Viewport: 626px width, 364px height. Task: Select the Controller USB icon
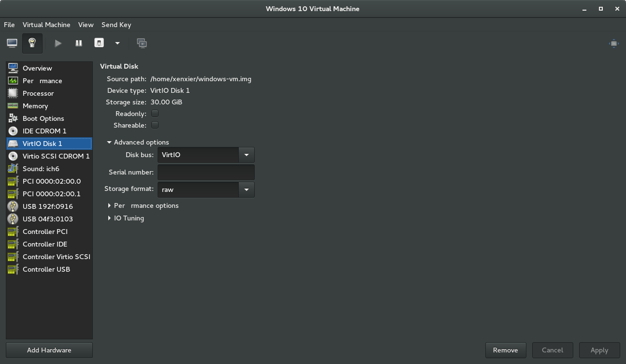[13, 269]
